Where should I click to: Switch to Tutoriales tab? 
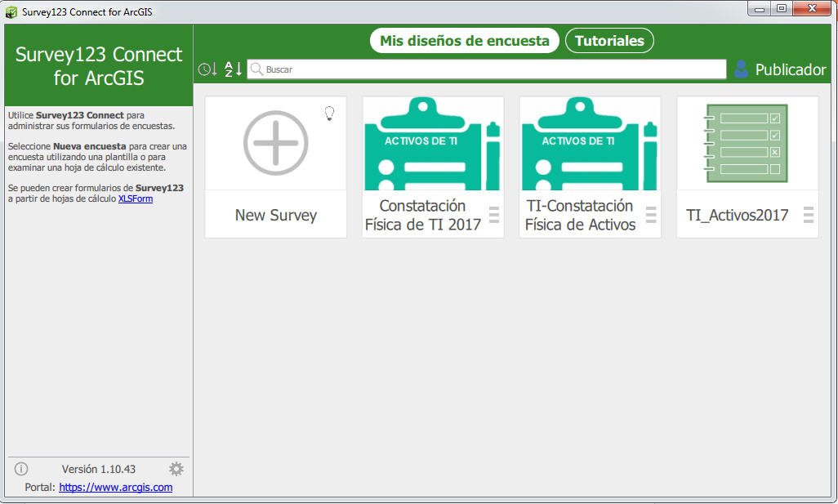(x=609, y=40)
